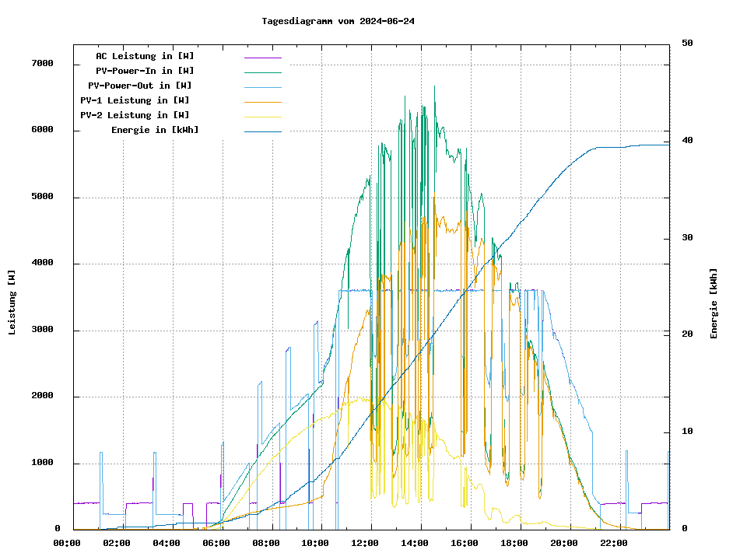Click the Energie in [kWh] legend label
Screen dimensions: 747x560
(x=155, y=130)
